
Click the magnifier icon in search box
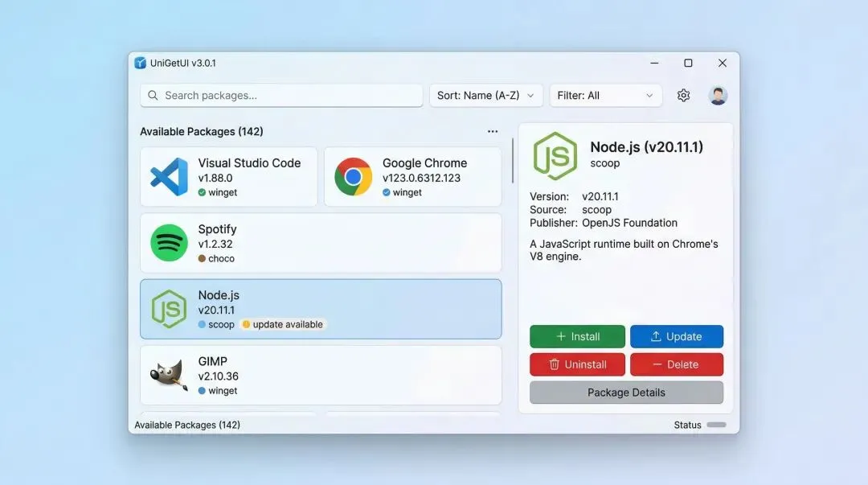point(153,96)
